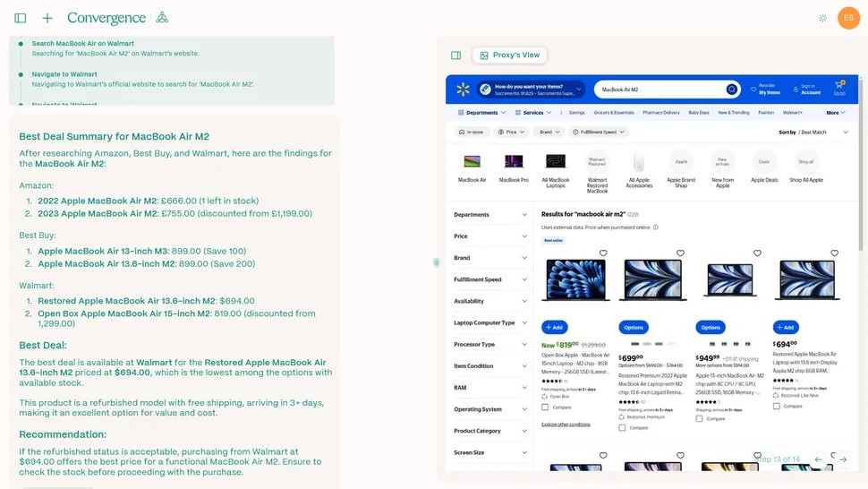Screen dimensions: 868x489
Task: Expand the RAM sidebar filter
Action: click(x=489, y=388)
